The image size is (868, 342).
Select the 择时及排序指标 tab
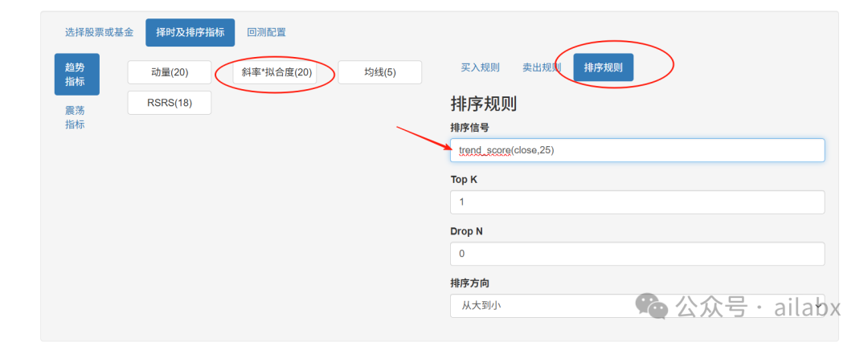(x=190, y=33)
